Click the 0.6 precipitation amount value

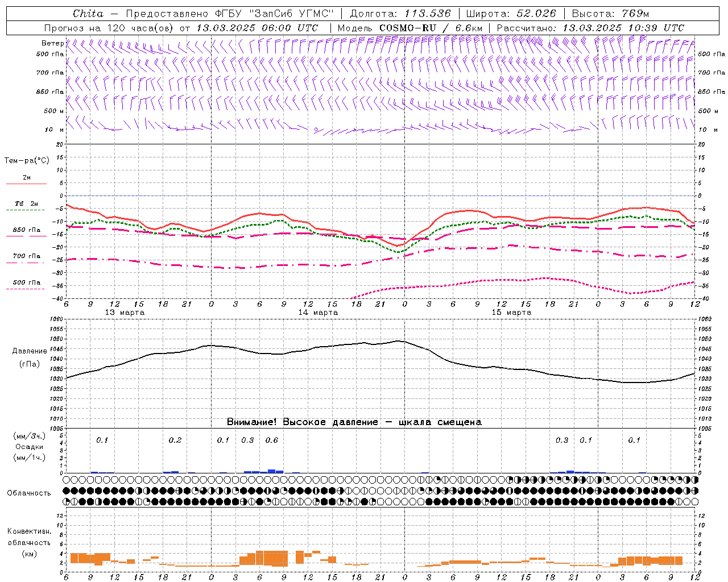pyautogui.click(x=272, y=440)
